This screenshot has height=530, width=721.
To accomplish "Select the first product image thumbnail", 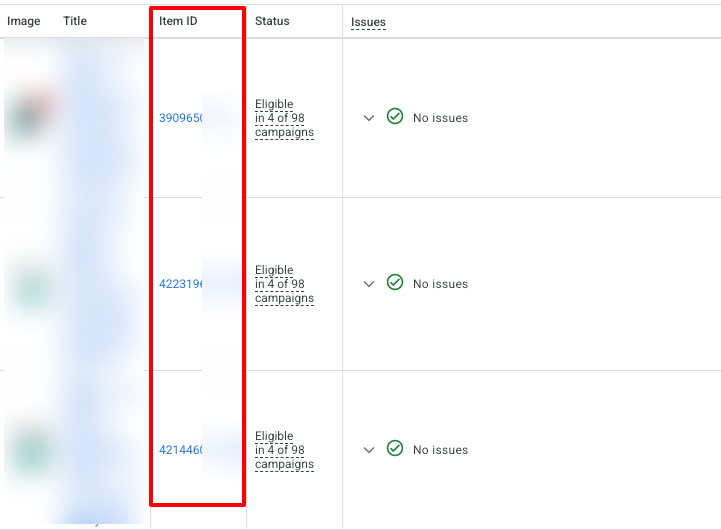I will coord(31,115).
